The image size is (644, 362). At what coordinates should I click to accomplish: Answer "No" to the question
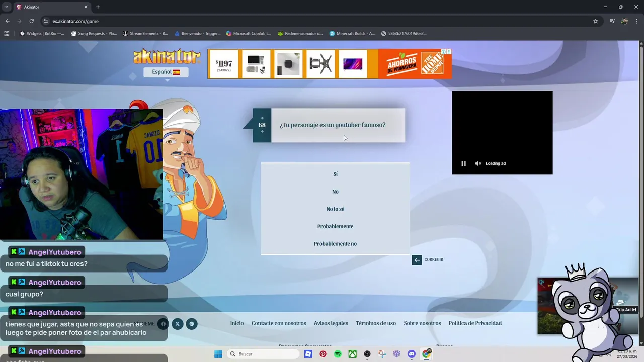[x=335, y=192]
